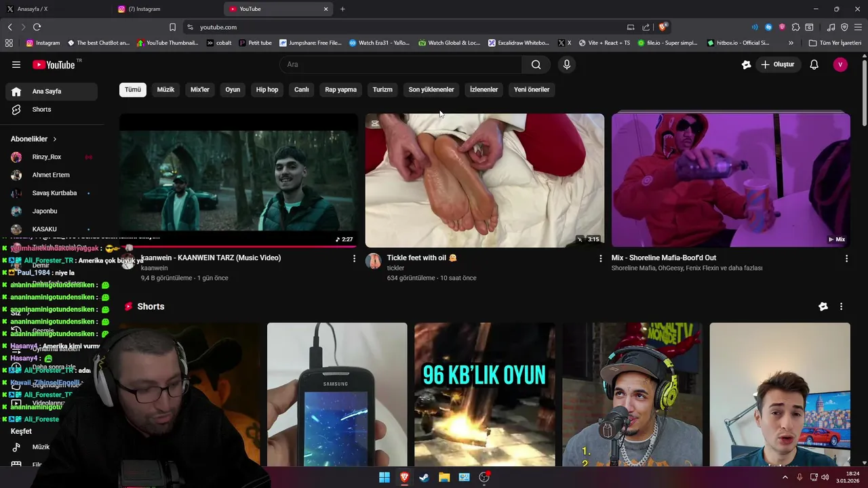
Task: Select the Hip hop filter chip
Action: 267,89
